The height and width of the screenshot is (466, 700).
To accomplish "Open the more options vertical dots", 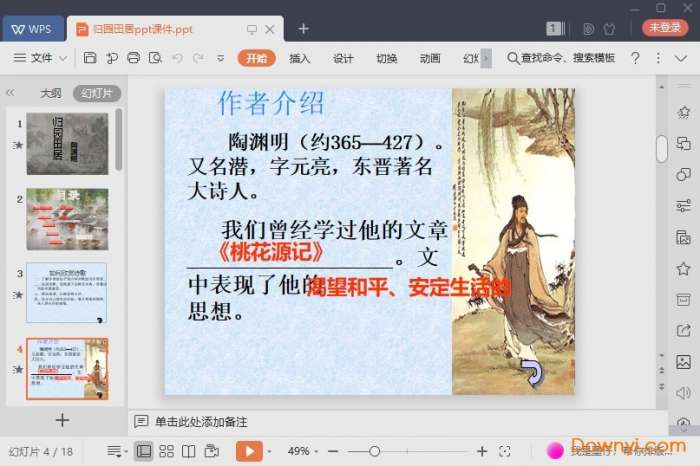I will point(658,58).
